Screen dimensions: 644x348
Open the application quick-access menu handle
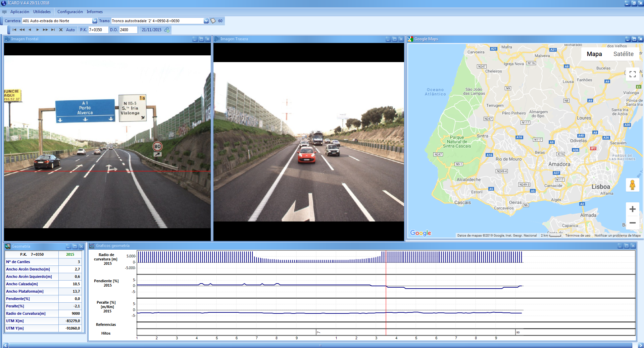[x=4, y=12]
